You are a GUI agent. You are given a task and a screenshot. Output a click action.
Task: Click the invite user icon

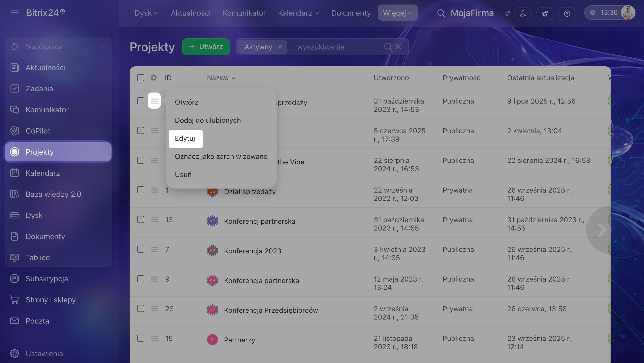tap(523, 13)
